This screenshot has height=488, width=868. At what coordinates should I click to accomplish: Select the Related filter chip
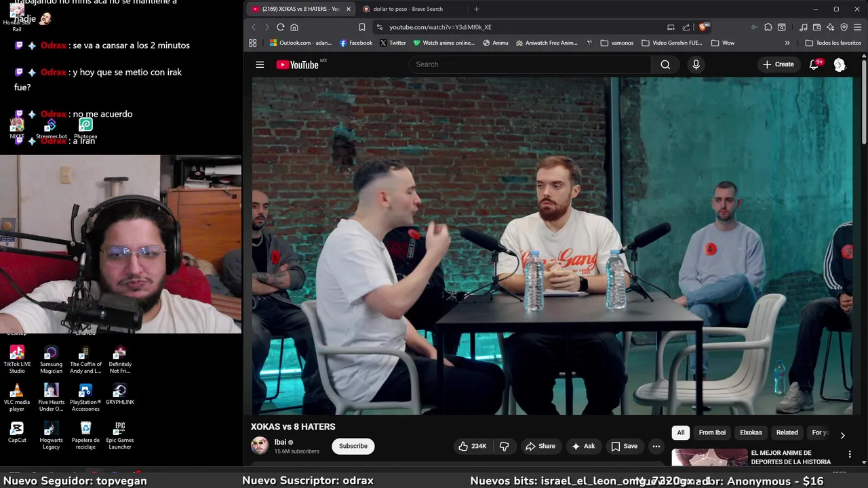click(787, 432)
